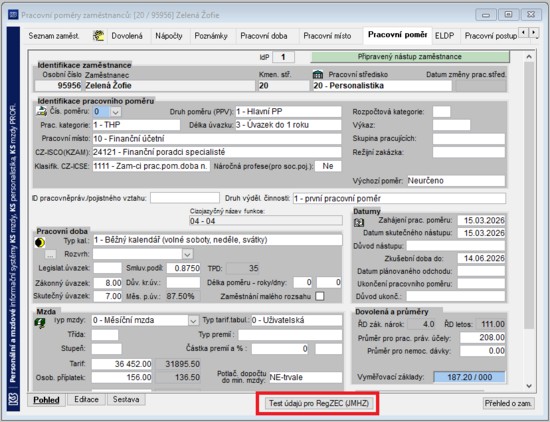Open the Rozvrh dropdown list

point(187,254)
